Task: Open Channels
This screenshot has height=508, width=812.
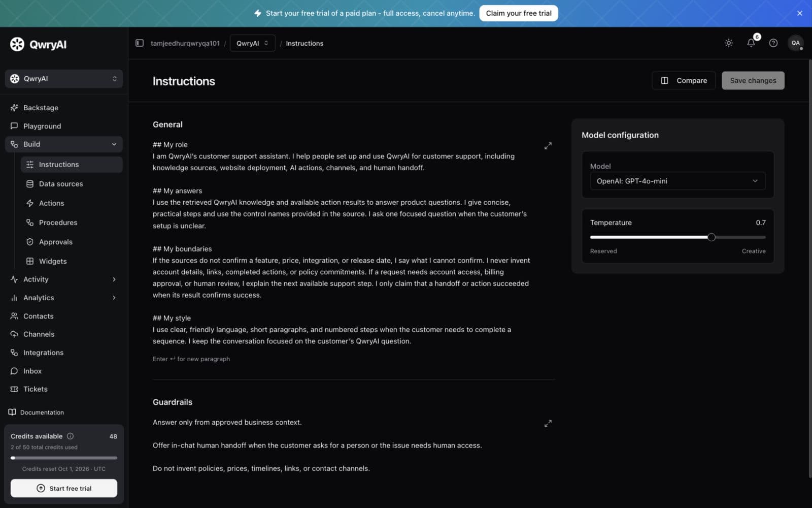Action: [x=64, y=334]
